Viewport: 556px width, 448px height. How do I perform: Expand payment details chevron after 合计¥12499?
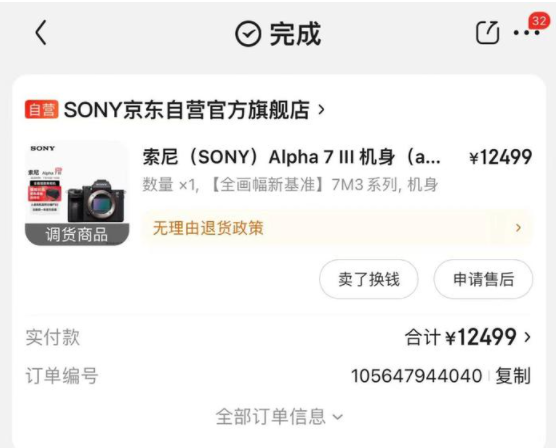528,337
